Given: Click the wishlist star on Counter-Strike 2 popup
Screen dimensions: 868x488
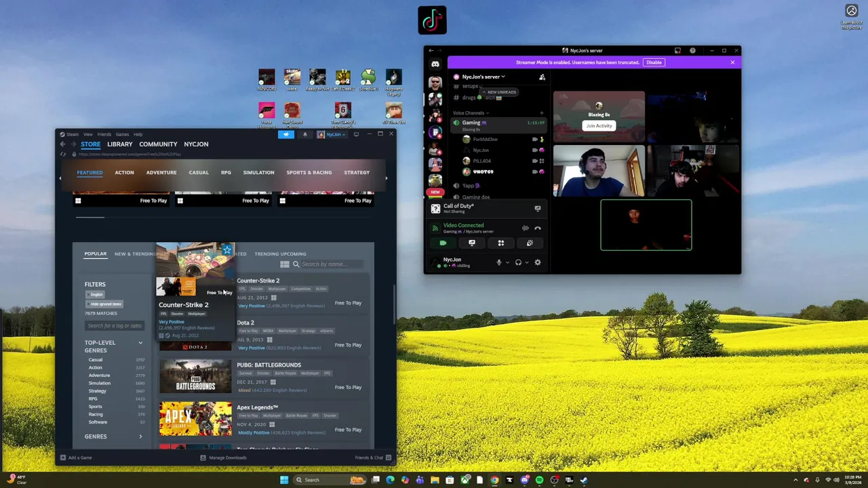Looking at the screenshot, I should pos(227,250).
